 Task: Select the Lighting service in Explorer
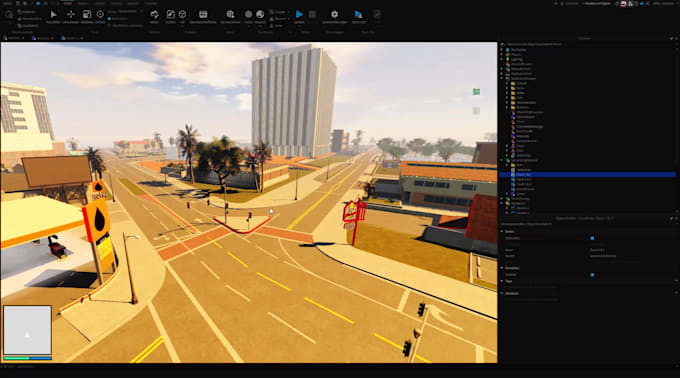(x=517, y=59)
